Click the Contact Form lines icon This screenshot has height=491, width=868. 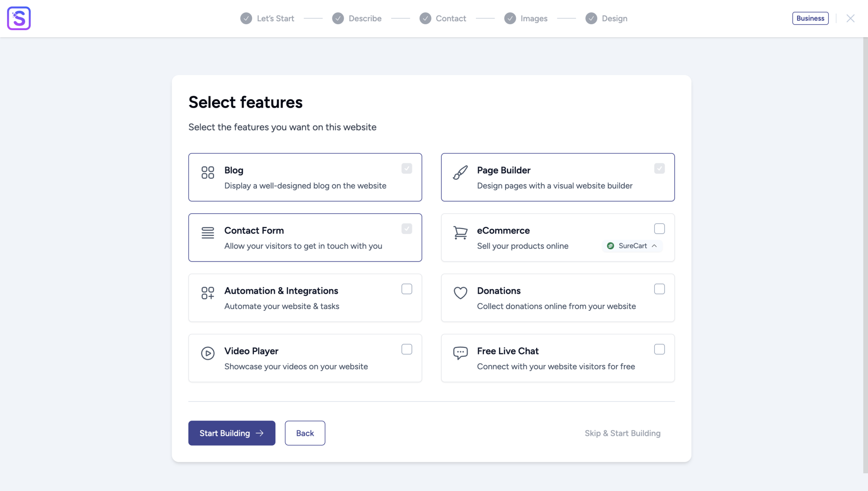coord(208,232)
